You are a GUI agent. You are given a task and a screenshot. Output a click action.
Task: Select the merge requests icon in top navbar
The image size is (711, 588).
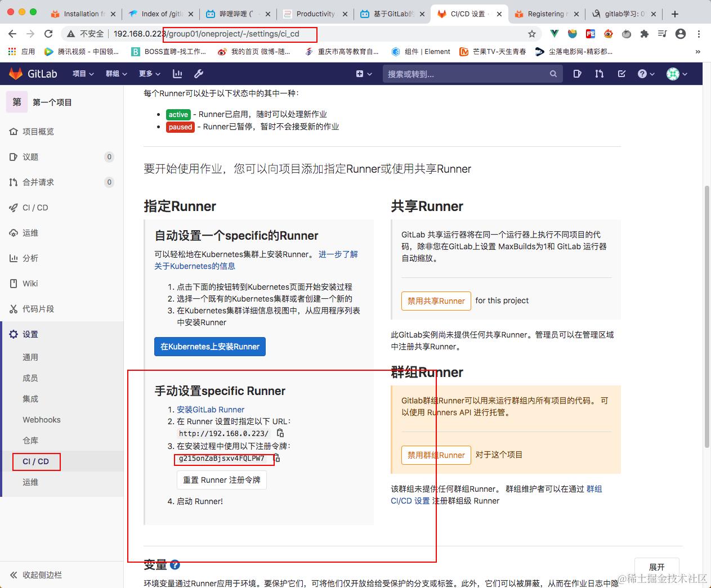click(599, 74)
